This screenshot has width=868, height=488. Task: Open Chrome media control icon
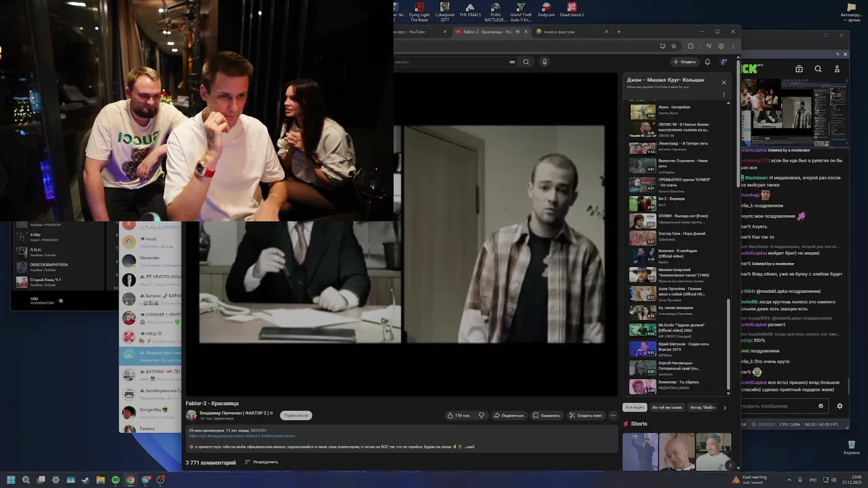coord(709,46)
